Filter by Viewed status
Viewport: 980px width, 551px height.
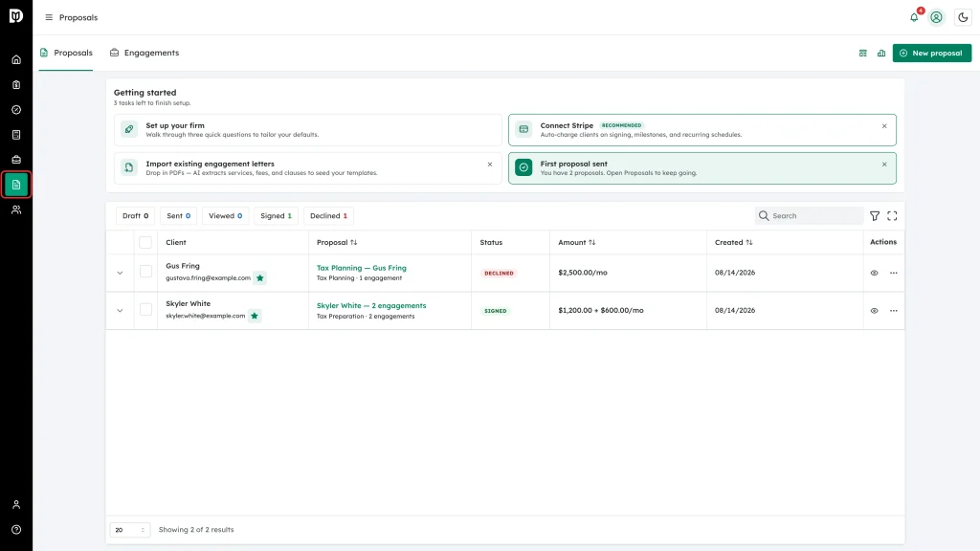click(226, 216)
